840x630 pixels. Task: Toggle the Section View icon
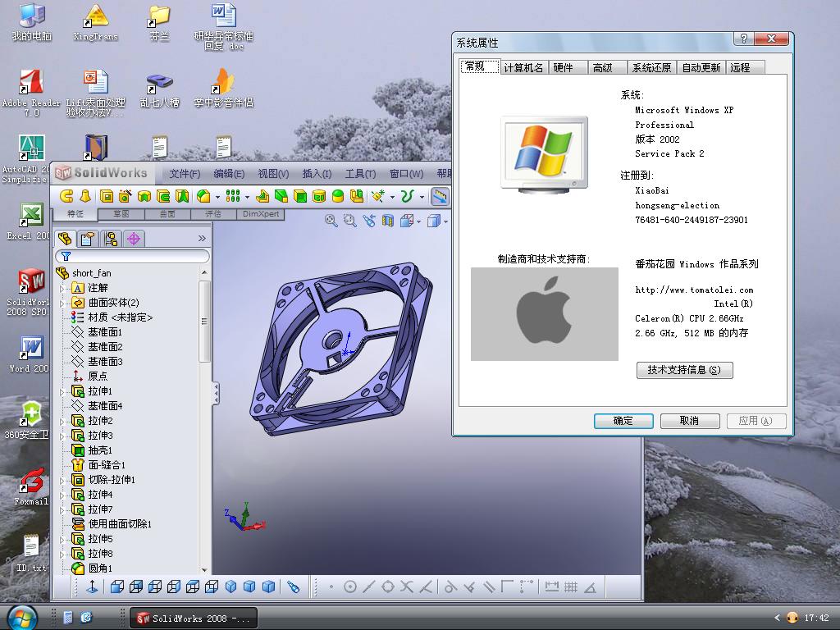(x=387, y=221)
